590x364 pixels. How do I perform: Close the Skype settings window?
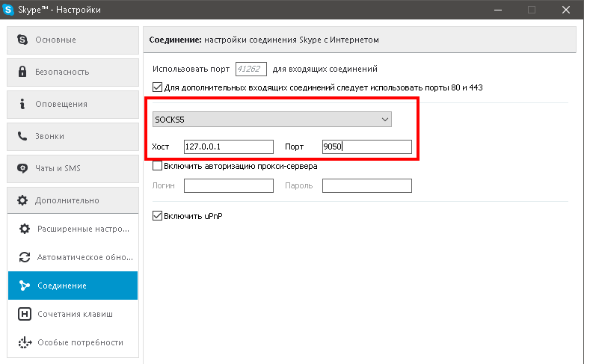point(566,10)
